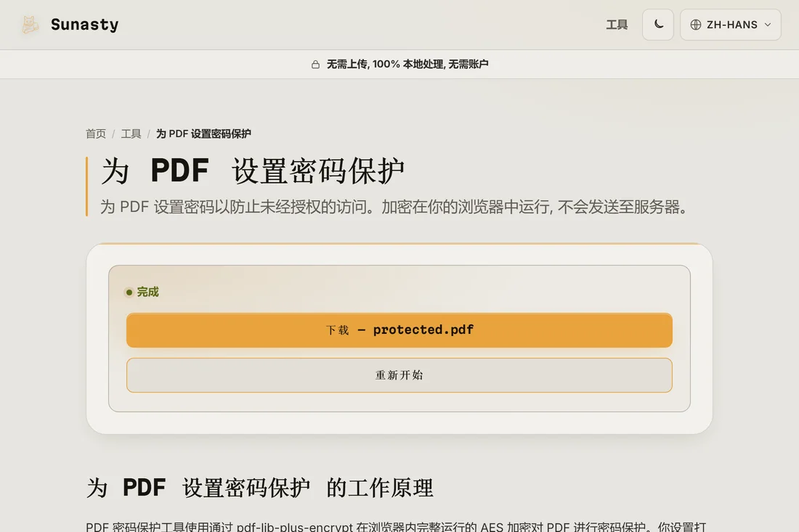Screen dimensions: 799x532
Task: Select the banner text 无需上传, 100% 本地处理, 无需账户
Action: (x=407, y=64)
